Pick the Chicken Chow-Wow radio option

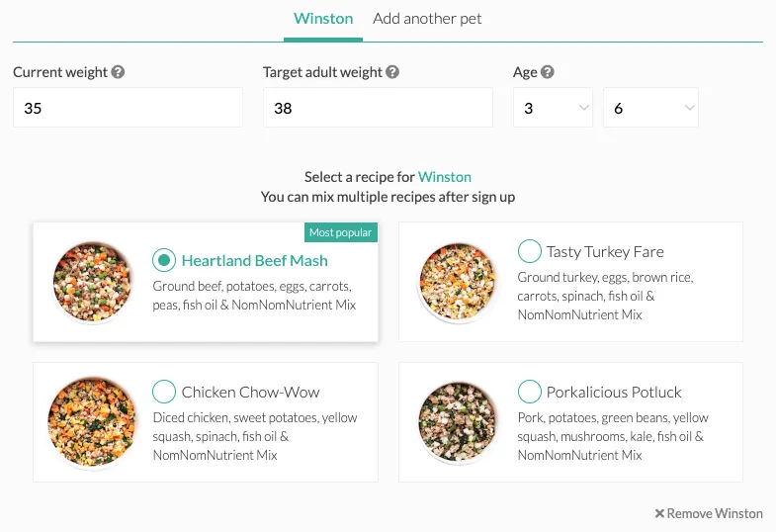click(x=164, y=392)
